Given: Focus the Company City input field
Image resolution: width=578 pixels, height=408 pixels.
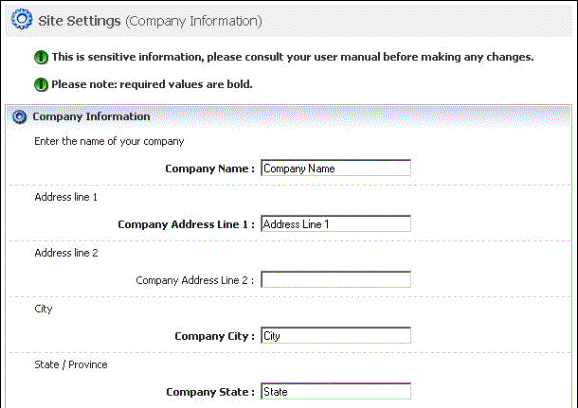Looking at the screenshot, I should [335, 335].
